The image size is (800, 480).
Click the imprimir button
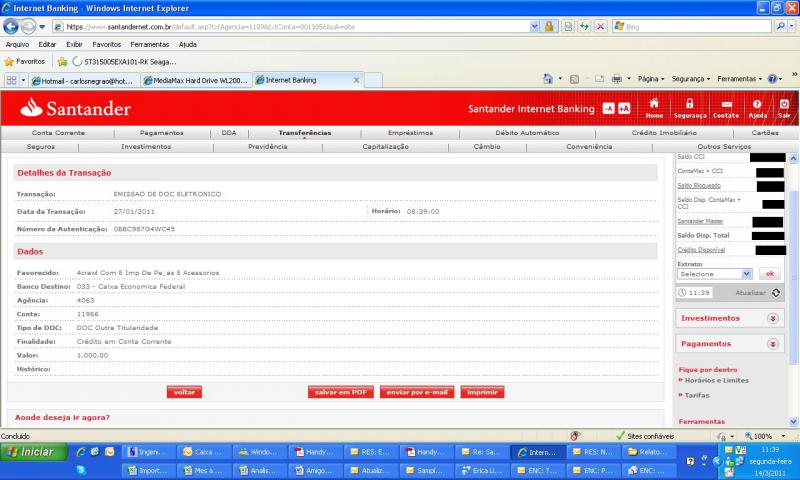point(482,392)
